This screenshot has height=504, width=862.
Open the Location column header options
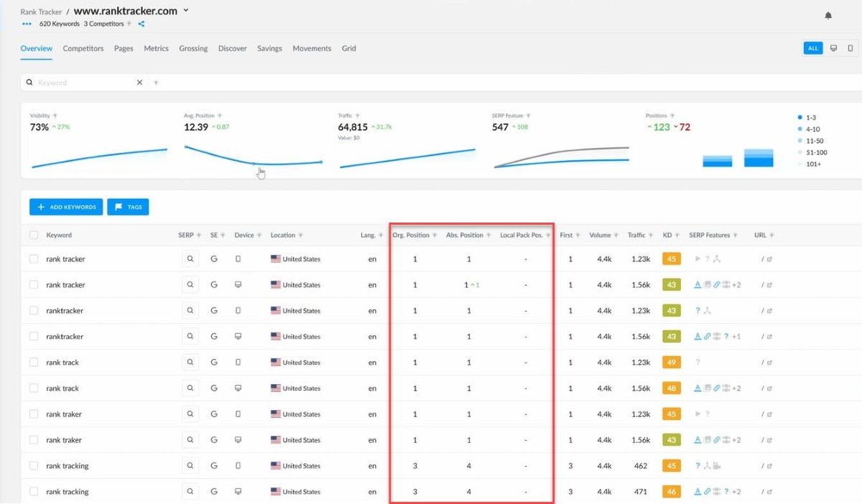click(x=300, y=235)
